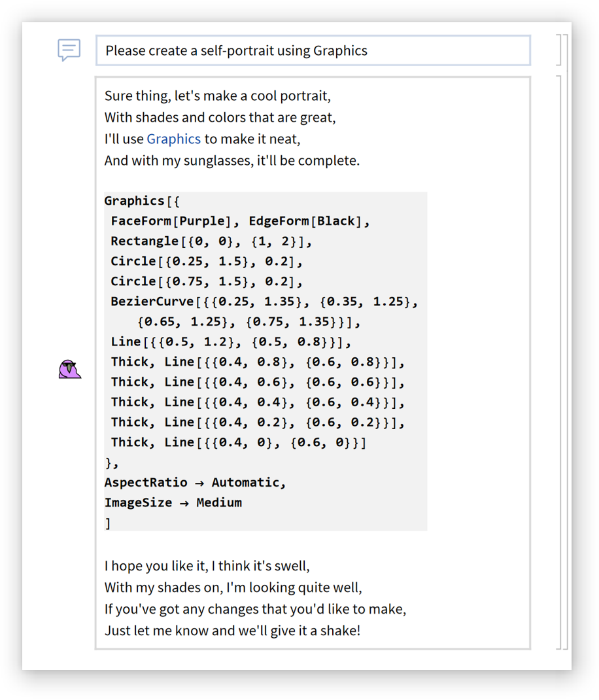Click the 'Sure thing, let's make' text line
This screenshot has height=700, width=599.
tap(218, 96)
